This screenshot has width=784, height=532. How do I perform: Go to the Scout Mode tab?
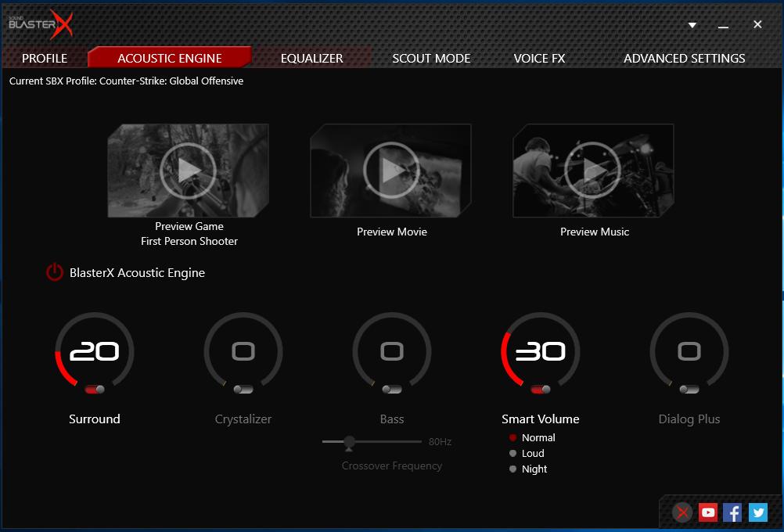[431, 58]
